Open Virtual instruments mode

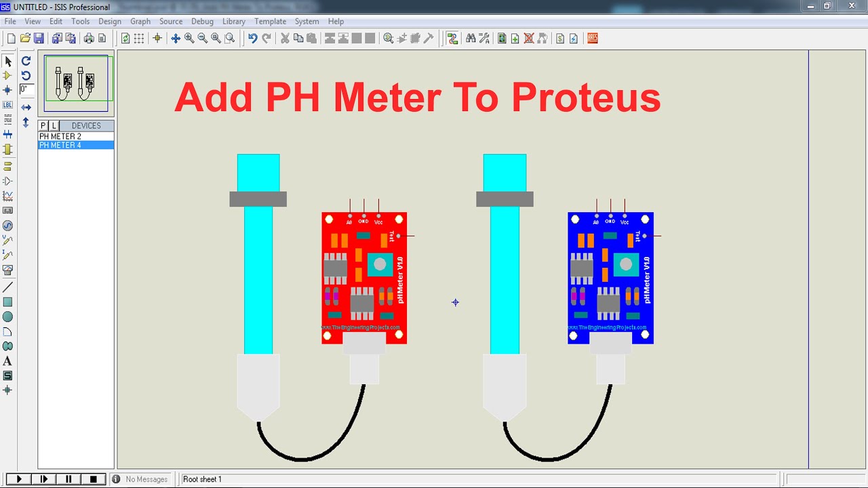pyautogui.click(x=8, y=270)
